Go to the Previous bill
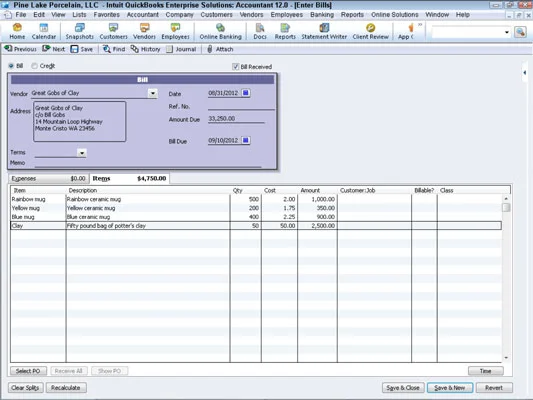 (x=20, y=49)
